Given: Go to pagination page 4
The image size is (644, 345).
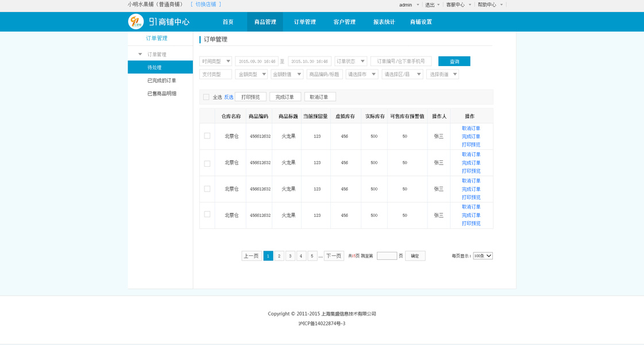Looking at the screenshot, I should pos(301,256).
